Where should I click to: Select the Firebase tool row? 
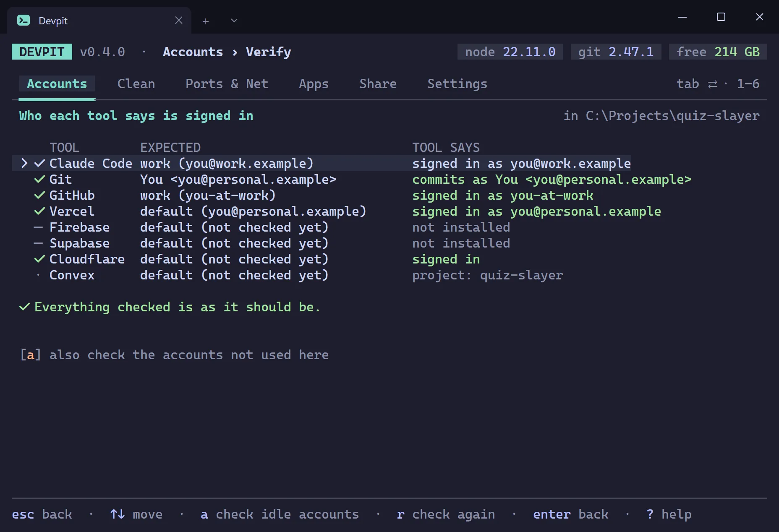[272, 227]
